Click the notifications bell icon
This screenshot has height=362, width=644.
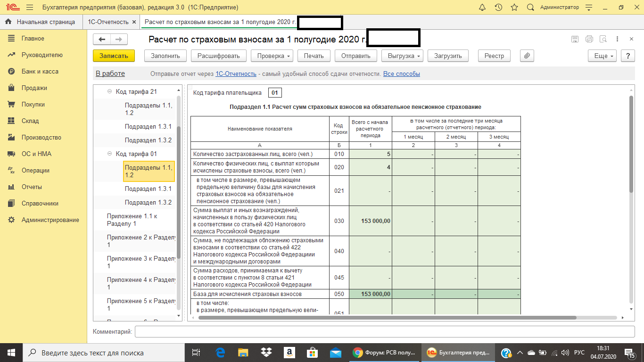[x=482, y=8]
